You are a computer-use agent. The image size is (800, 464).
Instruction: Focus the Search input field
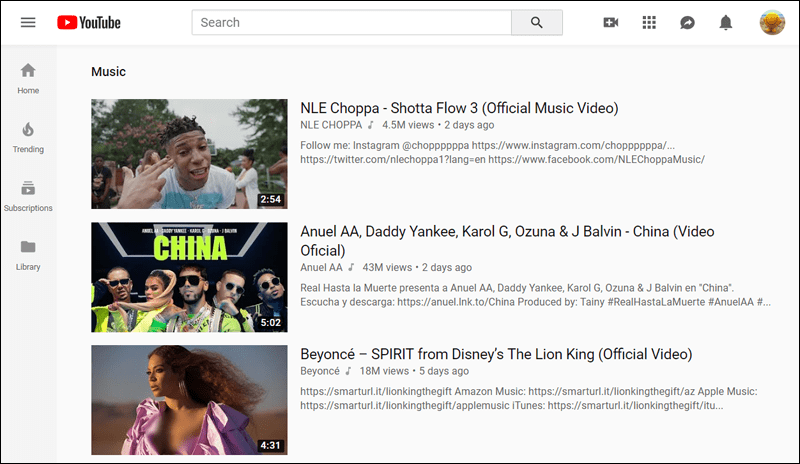(x=352, y=22)
